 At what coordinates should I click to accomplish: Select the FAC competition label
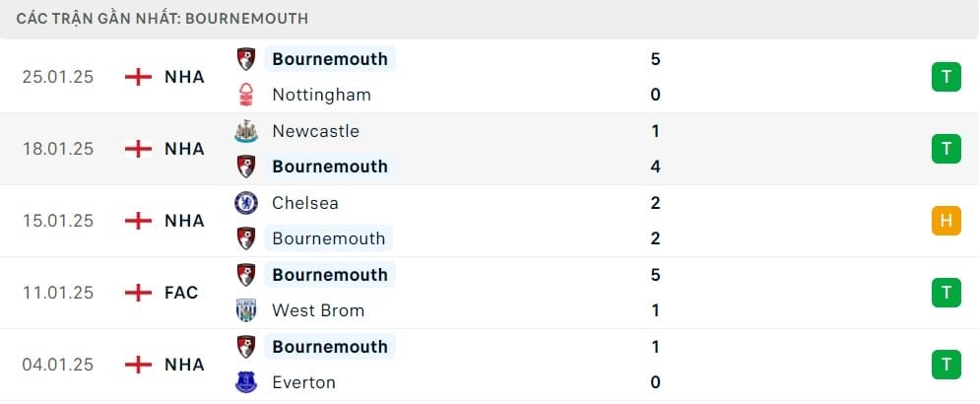[181, 292]
